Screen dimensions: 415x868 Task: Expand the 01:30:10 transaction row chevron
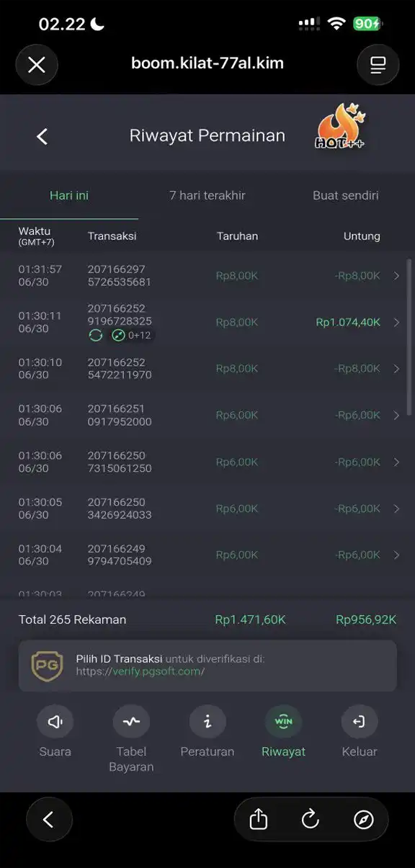(397, 369)
